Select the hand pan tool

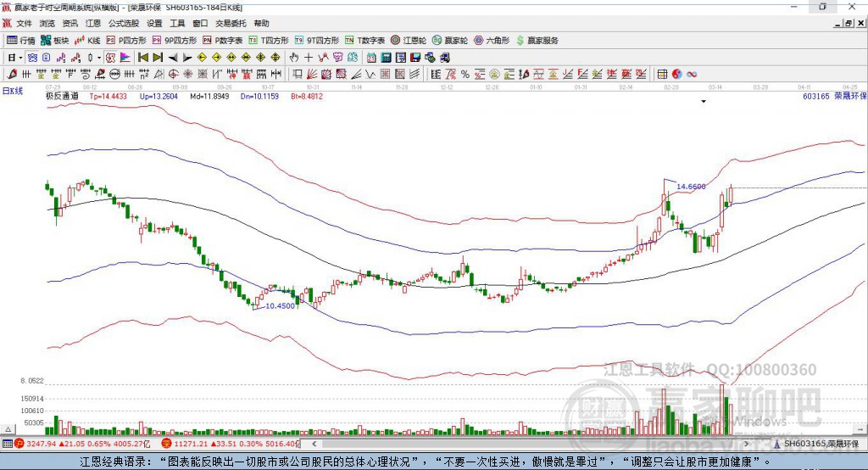(293, 58)
